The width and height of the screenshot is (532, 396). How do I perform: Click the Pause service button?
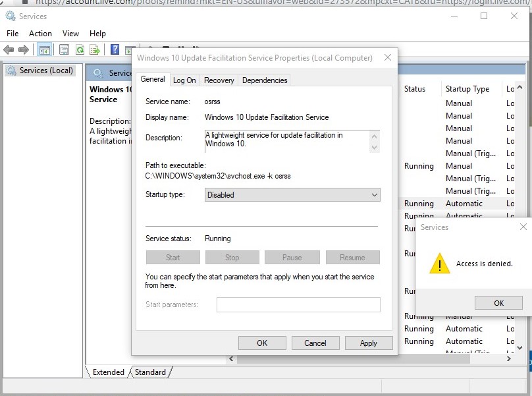292,258
